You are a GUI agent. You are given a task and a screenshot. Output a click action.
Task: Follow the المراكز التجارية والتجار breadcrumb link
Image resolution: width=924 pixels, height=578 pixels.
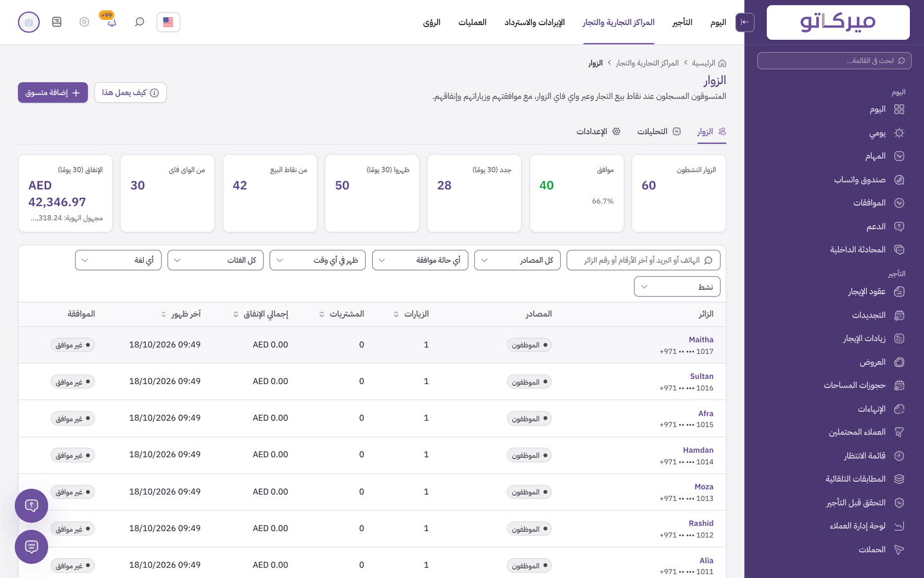647,63
